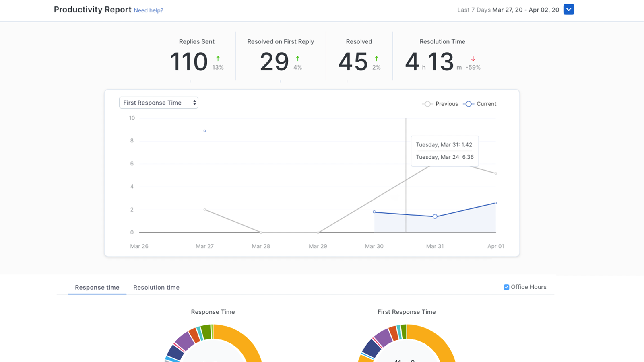This screenshot has width=644, height=362.
Task: Switch to the Resolution time tab
Action: (156, 287)
